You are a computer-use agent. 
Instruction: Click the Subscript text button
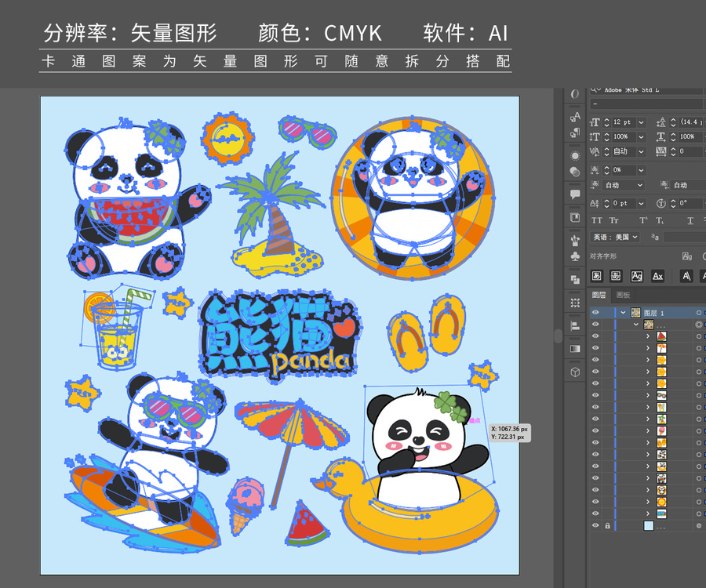coord(660,220)
